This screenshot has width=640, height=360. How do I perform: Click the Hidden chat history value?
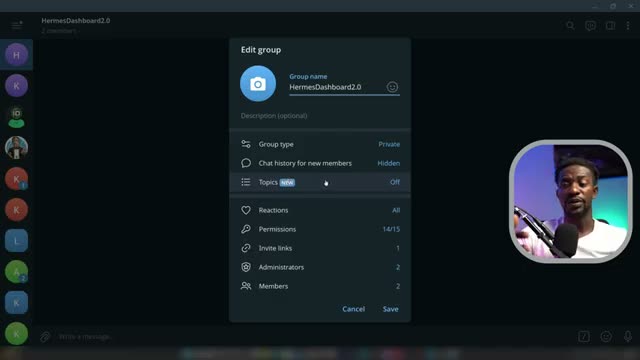click(x=389, y=163)
